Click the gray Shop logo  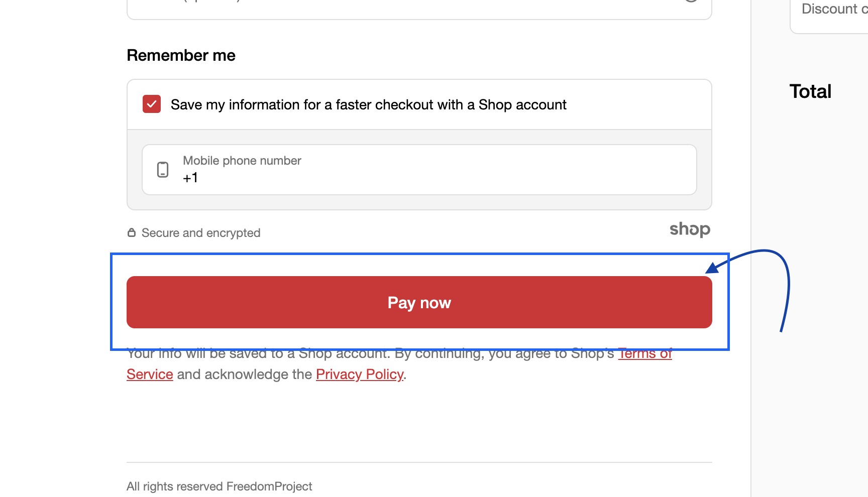click(x=690, y=229)
